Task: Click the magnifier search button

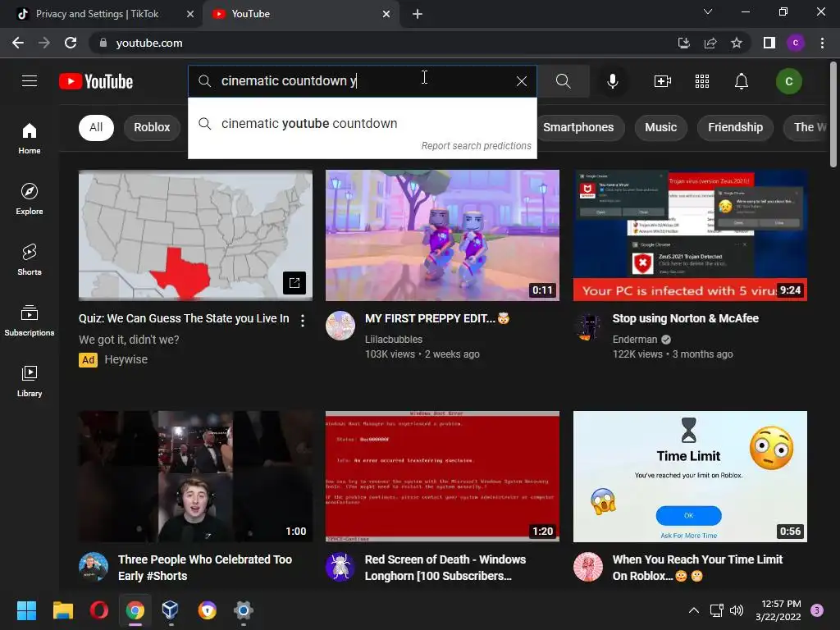Action: coord(563,81)
